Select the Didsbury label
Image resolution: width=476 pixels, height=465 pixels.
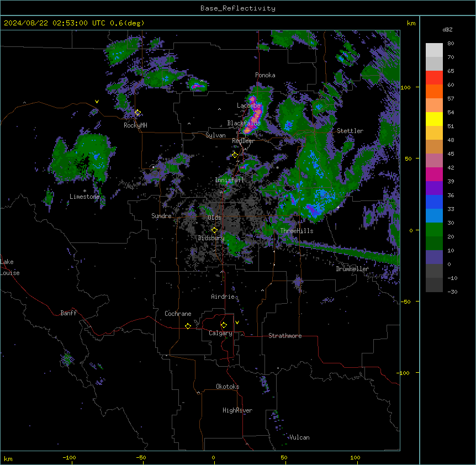[211, 238]
